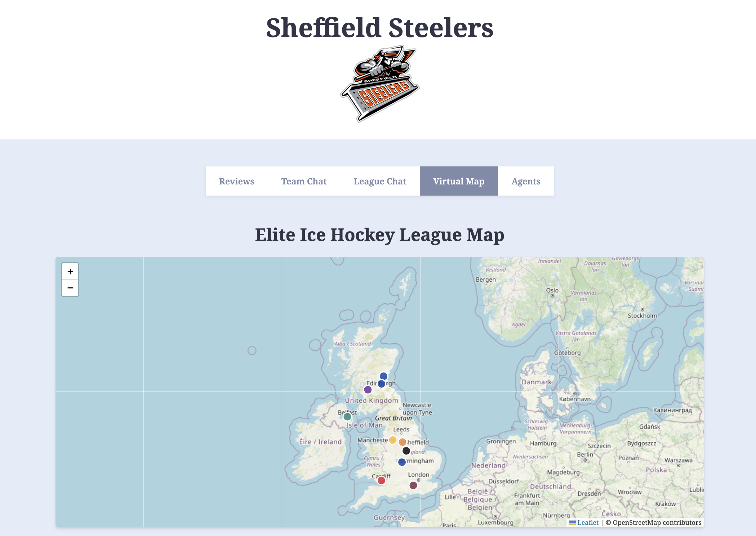
Task: Open the League Chat tab
Action: [x=380, y=181]
